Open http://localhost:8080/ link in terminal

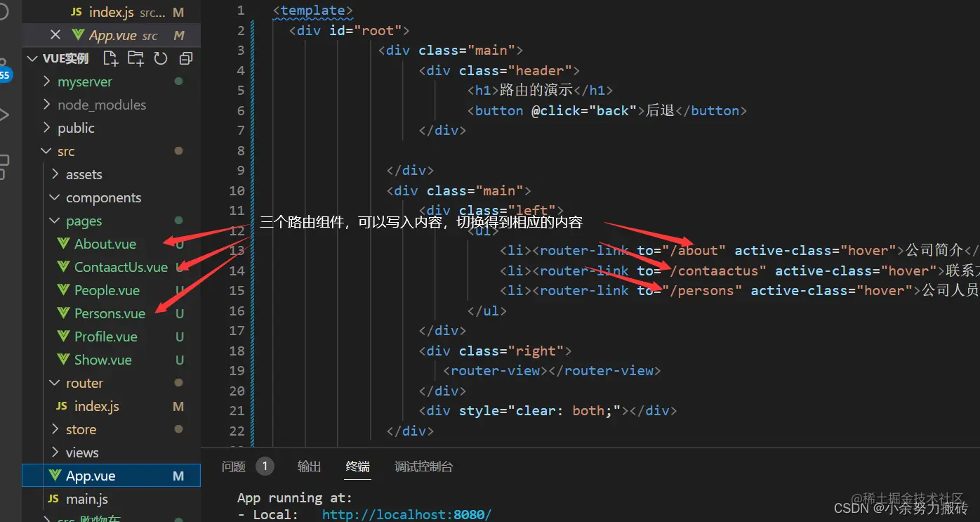coord(406,514)
